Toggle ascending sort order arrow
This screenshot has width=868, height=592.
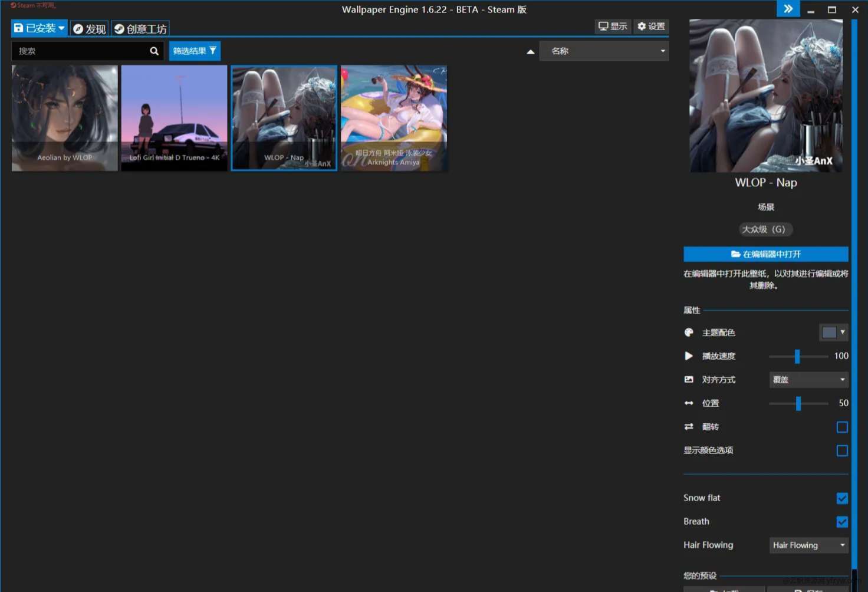coord(530,52)
